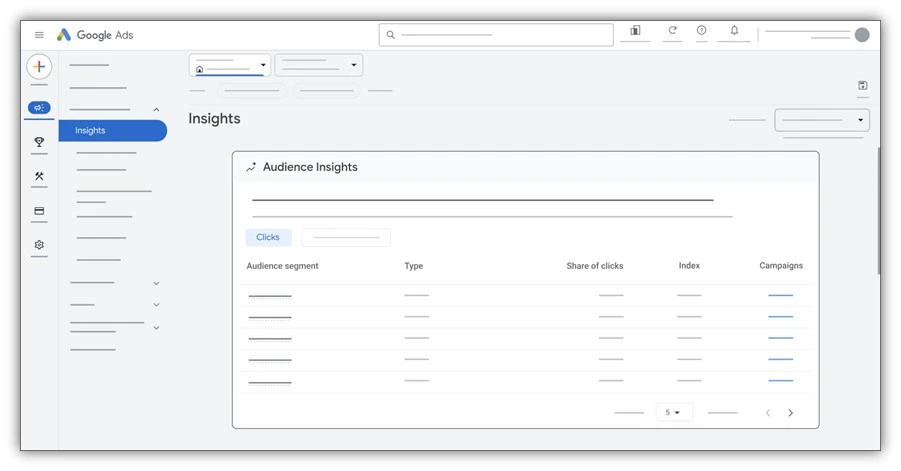Sort by Type column header
This screenshot has width=901, height=471.
coord(414,266)
